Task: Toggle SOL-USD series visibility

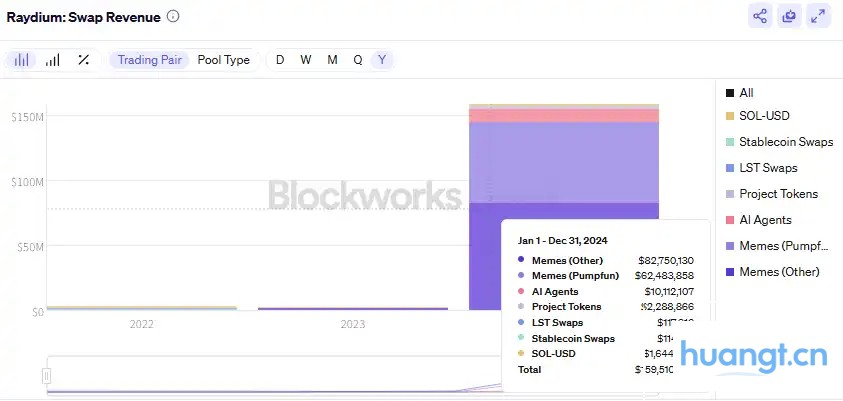Action: tap(764, 116)
